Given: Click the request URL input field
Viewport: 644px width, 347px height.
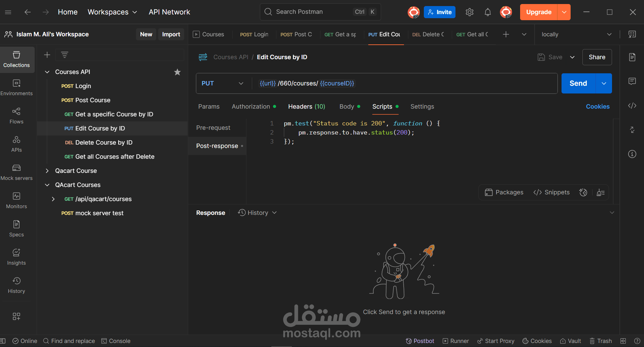Looking at the screenshot, I should (404, 83).
